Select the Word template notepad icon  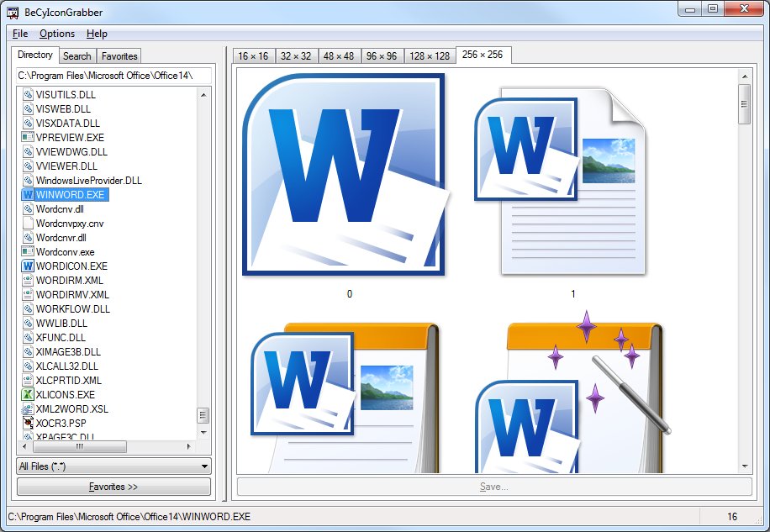tap(344, 395)
